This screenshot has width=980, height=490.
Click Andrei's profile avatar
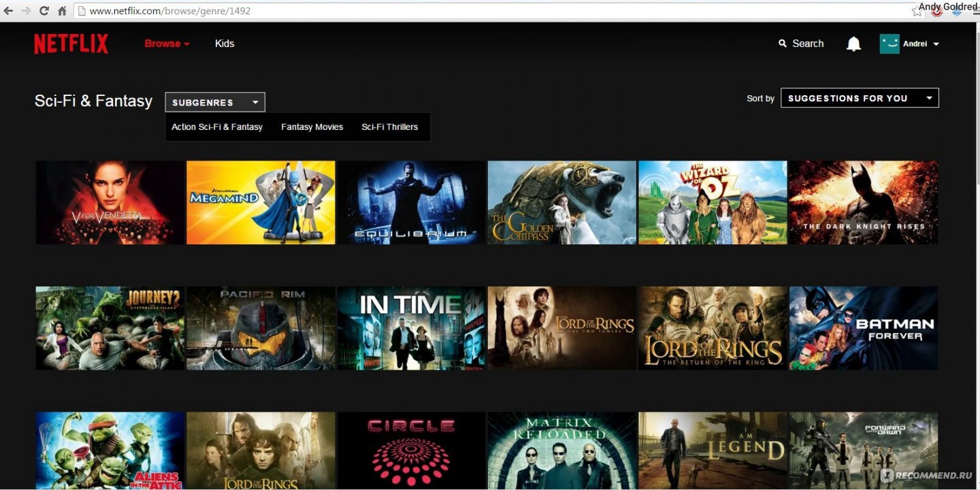coord(889,44)
